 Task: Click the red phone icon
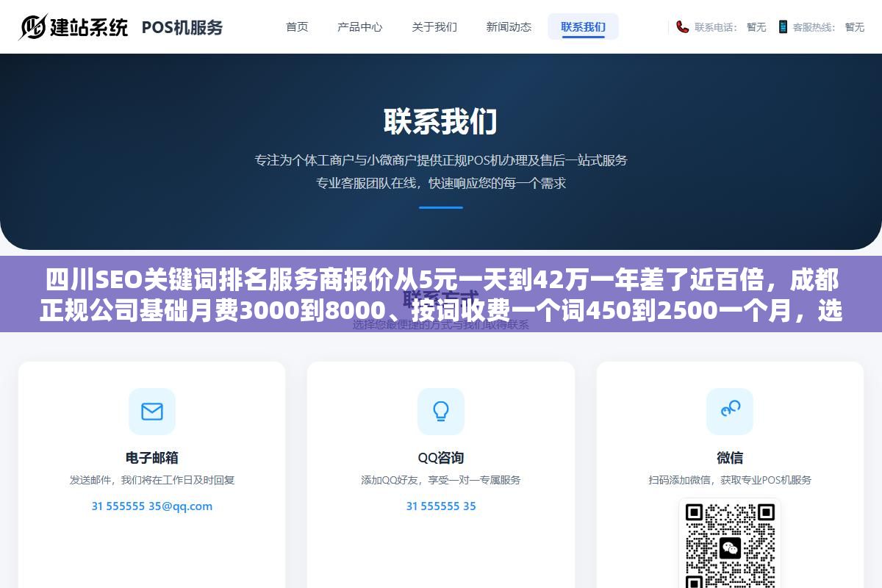point(683,26)
